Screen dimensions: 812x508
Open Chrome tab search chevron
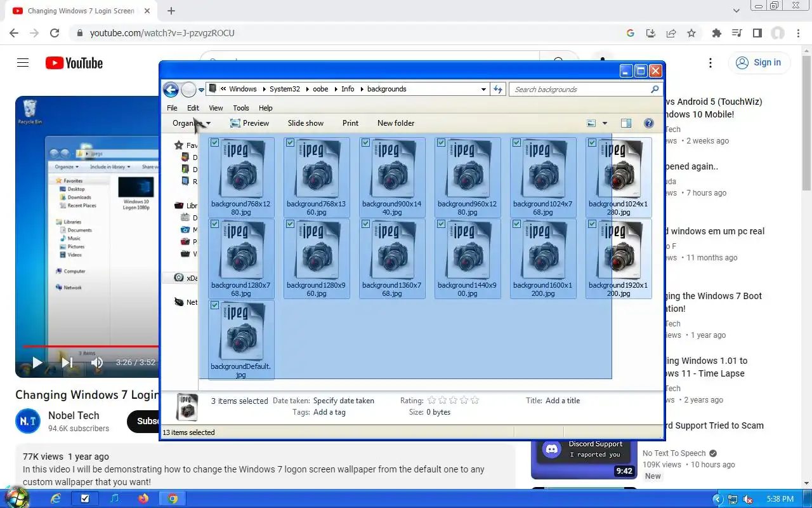click(737, 11)
